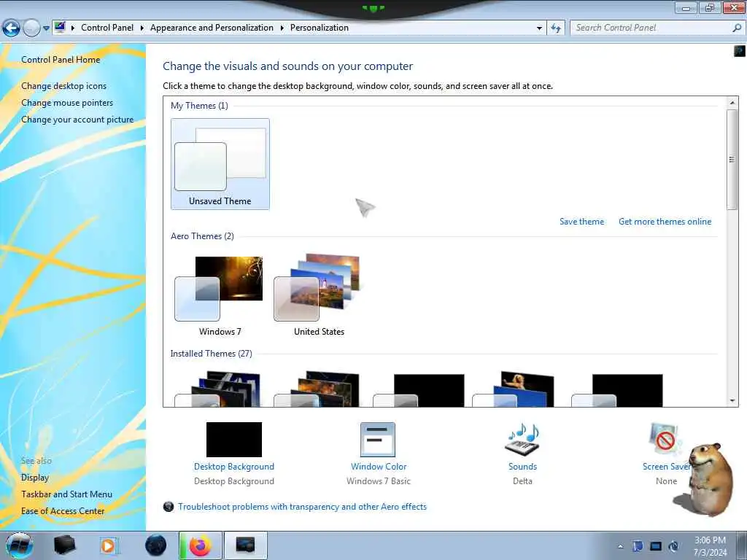Select the Windows 7 Aero theme
This screenshot has height=560, width=747.
(x=220, y=295)
